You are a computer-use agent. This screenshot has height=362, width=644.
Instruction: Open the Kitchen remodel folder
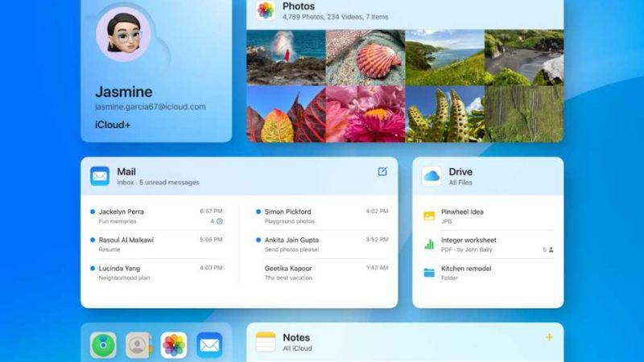(489, 273)
